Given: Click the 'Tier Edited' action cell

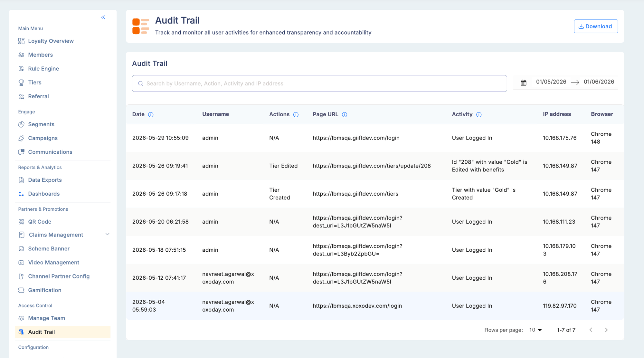Looking at the screenshot, I should [283, 166].
